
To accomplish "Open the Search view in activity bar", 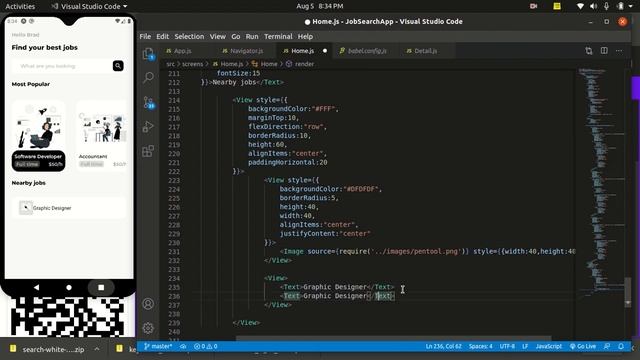I will (148, 77).
